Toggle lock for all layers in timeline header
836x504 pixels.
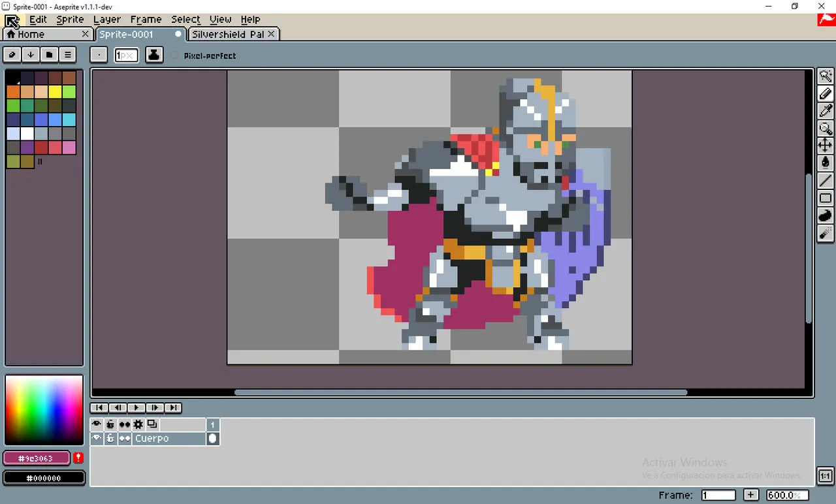coord(110,424)
